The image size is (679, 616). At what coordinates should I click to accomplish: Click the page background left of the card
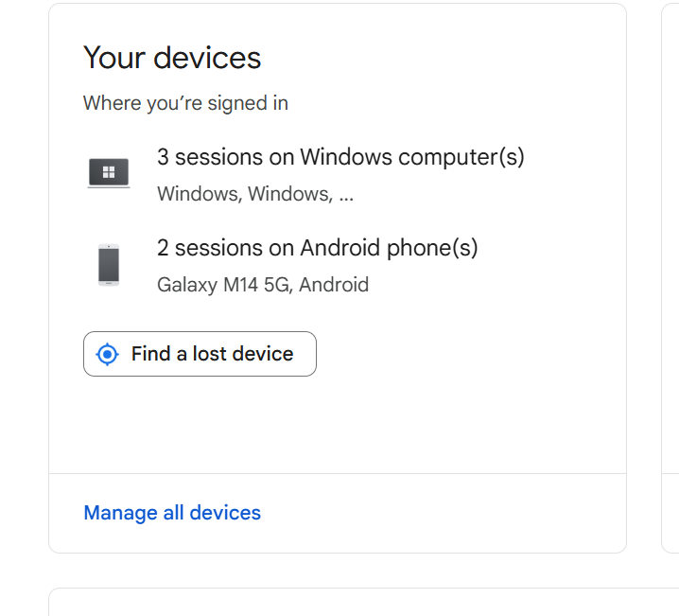(24, 284)
